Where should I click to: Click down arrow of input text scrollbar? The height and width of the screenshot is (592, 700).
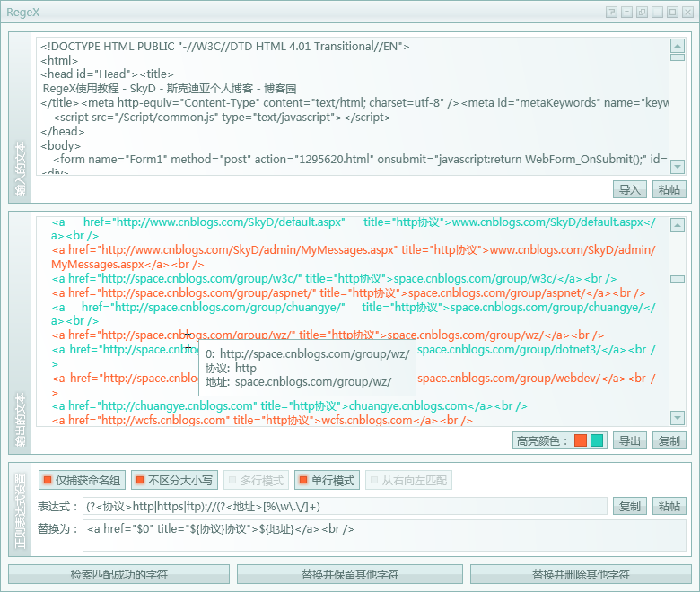point(678,167)
